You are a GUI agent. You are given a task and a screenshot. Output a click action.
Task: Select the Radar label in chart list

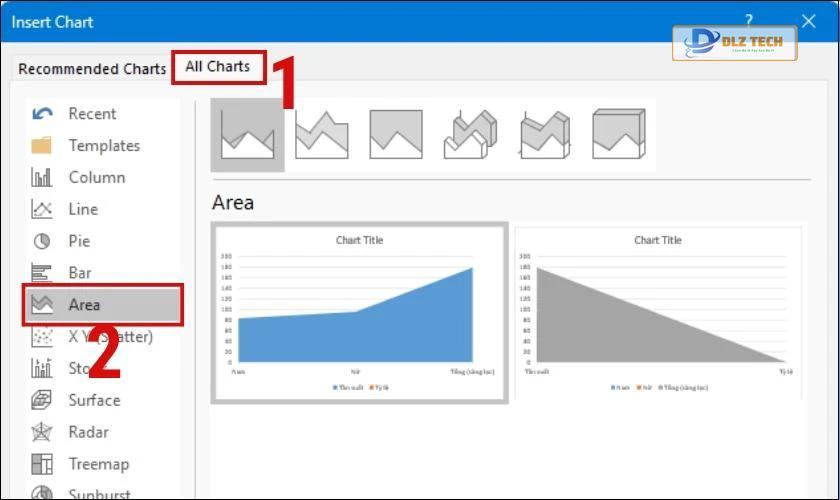[x=88, y=432]
